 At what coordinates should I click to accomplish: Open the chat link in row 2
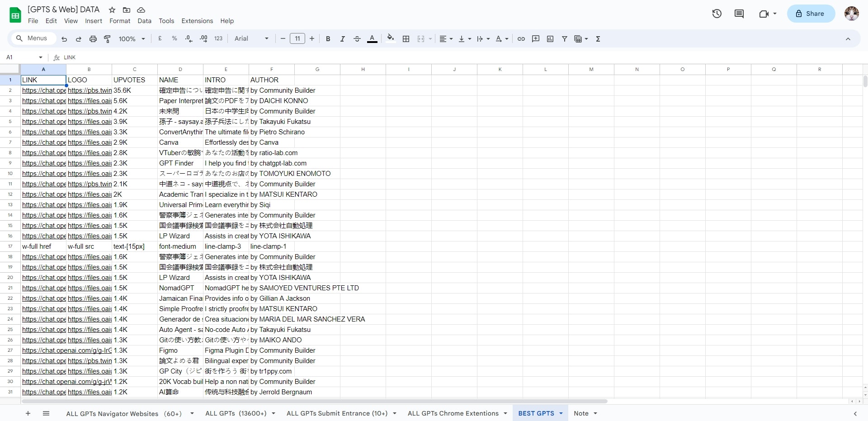(44, 90)
